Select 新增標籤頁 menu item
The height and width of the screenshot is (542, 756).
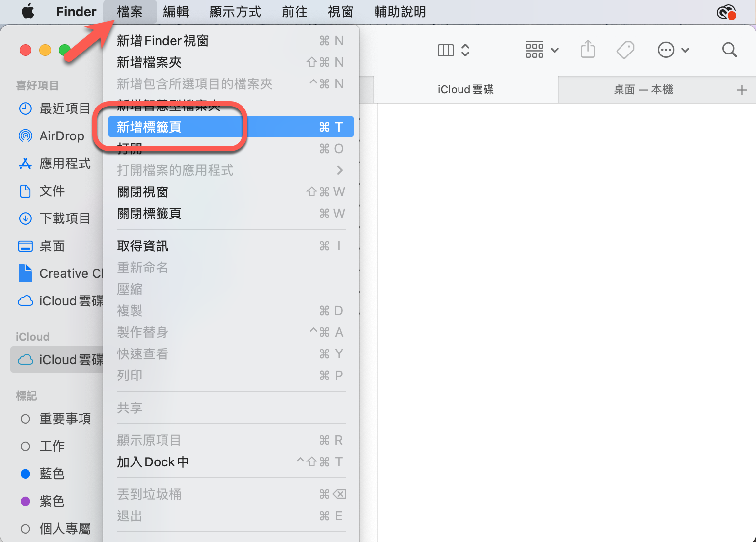pyautogui.click(x=231, y=127)
